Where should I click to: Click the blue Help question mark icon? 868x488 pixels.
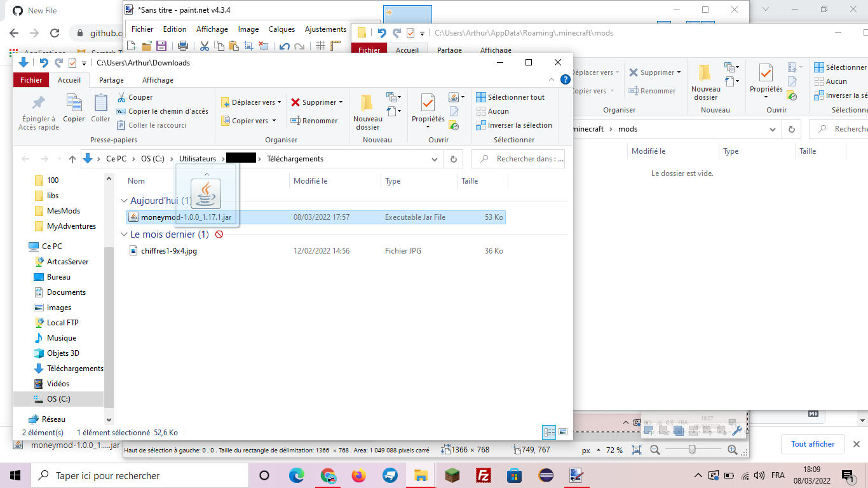point(565,80)
